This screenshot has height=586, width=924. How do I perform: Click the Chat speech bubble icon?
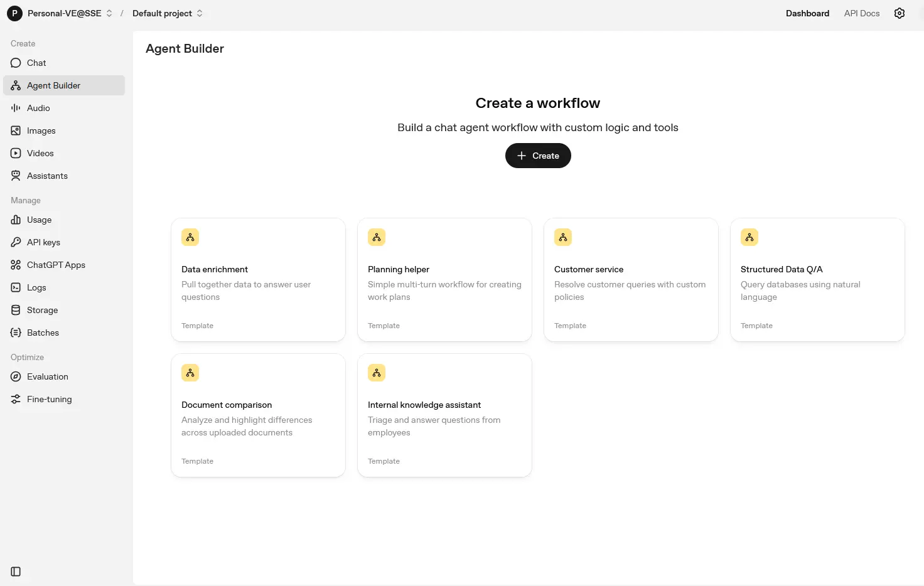(16, 63)
